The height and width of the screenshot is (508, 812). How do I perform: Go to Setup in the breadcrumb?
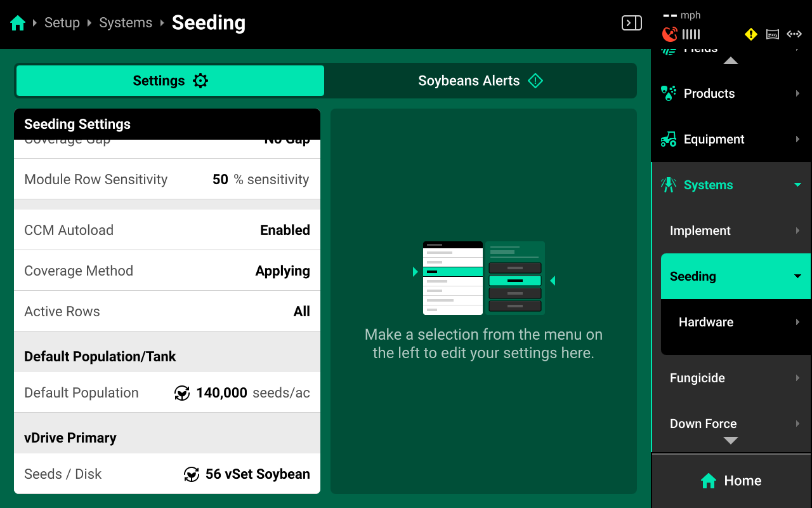click(x=62, y=23)
